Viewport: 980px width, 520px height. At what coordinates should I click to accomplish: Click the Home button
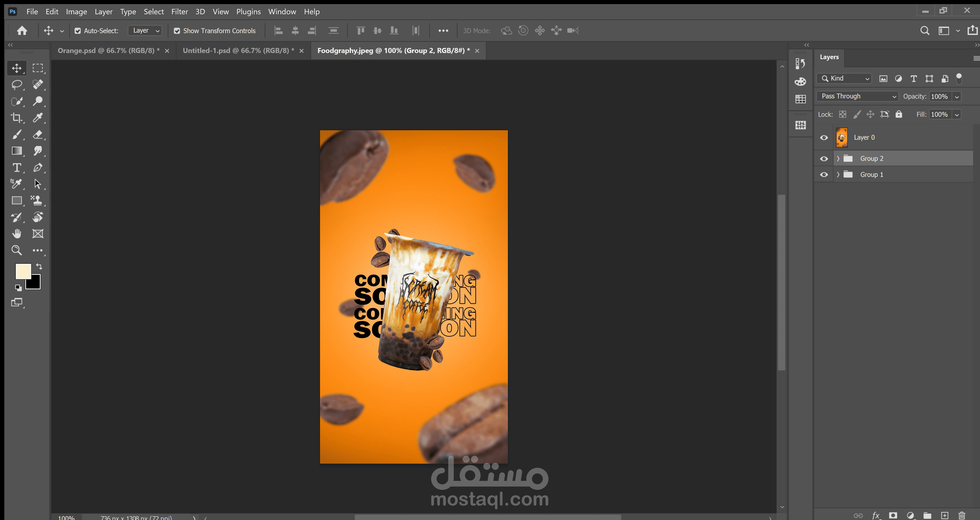(22, 30)
